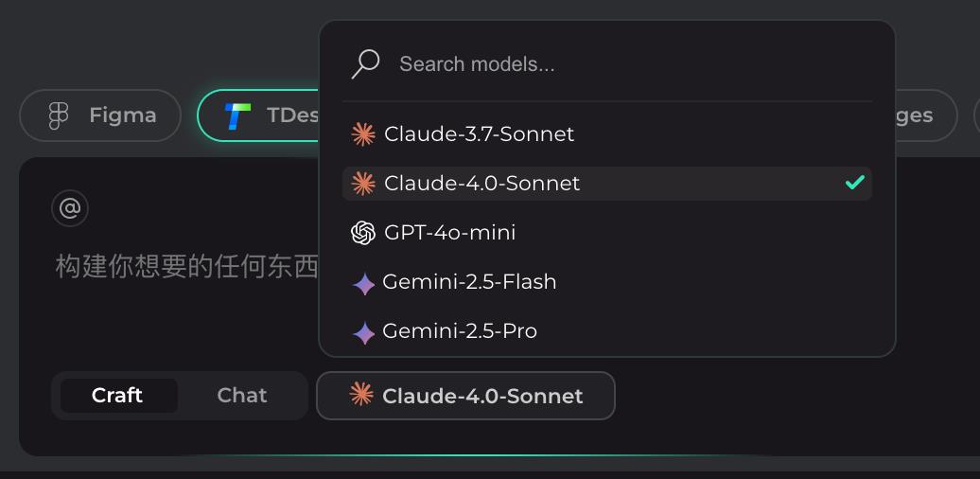Click the TDesign pill button
Image resolution: width=980 pixels, height=479 pixels.
tap(259, 115)
